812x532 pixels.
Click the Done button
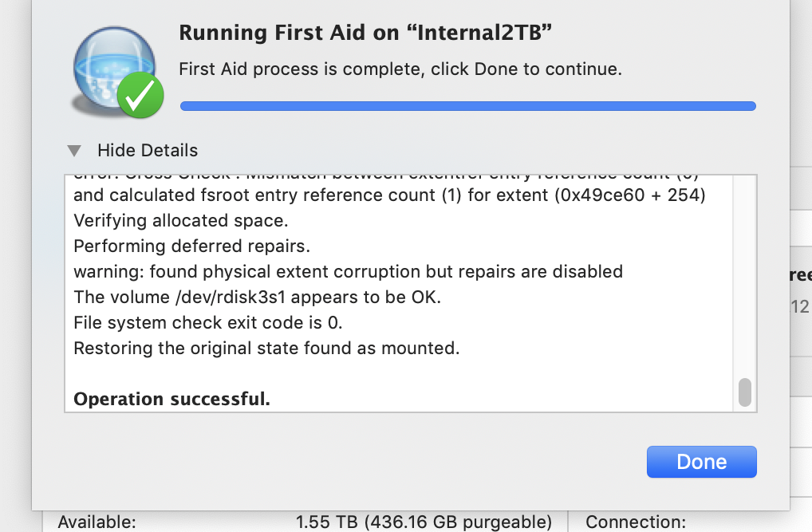[701, 462]
